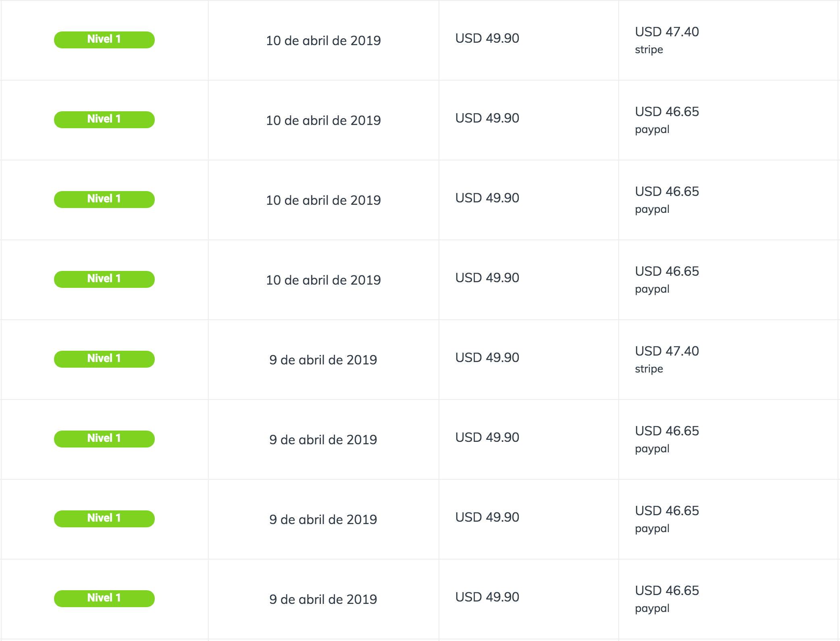Screen dimensions: 840x641
Task: Click the first row's date, 10 de abril de 2019
Action: coord(323,40)
